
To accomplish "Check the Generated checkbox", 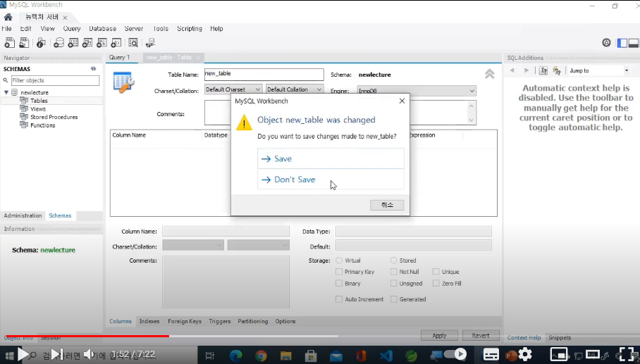I will (x=393, y=299).
